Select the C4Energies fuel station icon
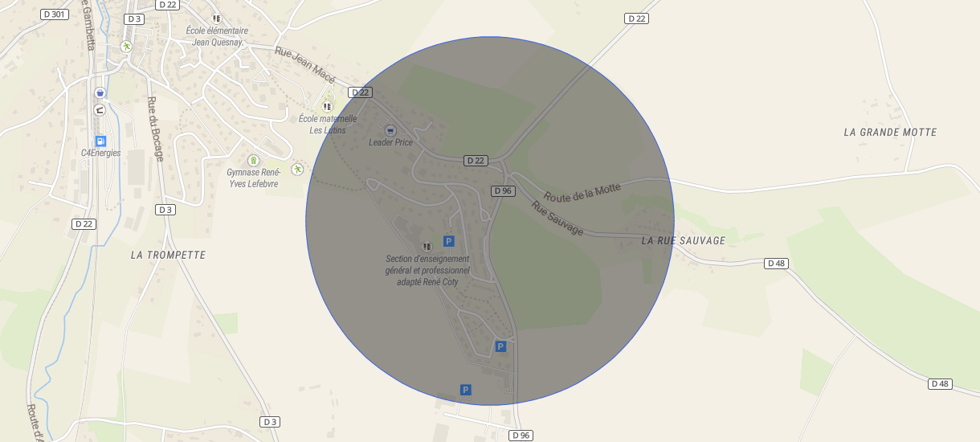This screenshot has height=442, width=980. (x=100, y=141)
